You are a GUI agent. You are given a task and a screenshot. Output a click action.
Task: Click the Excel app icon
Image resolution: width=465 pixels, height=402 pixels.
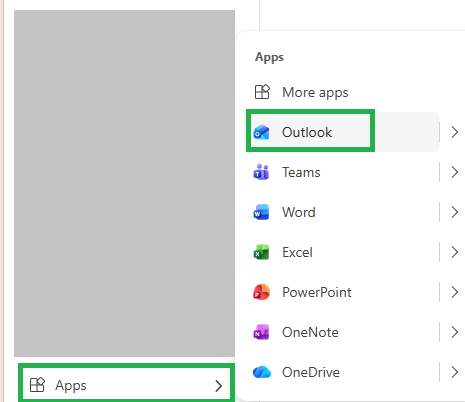tap(261, 252)
